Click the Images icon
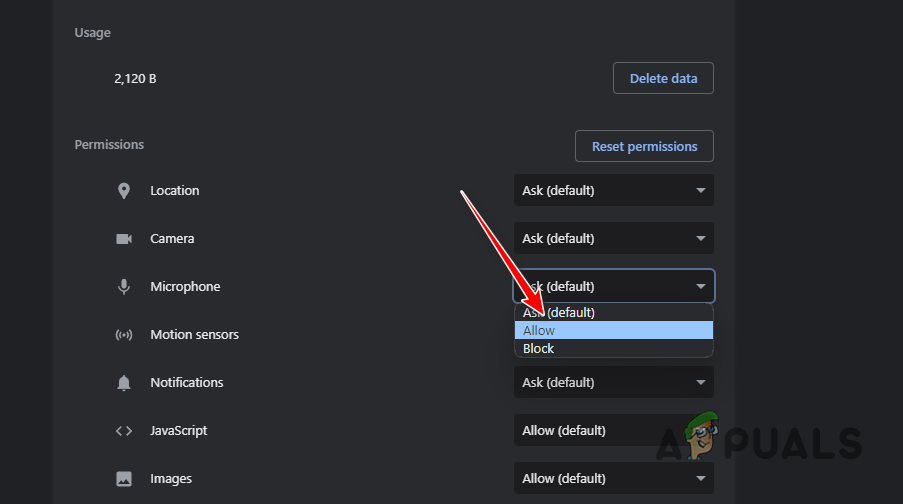The image size is (903, 504). 124,479
